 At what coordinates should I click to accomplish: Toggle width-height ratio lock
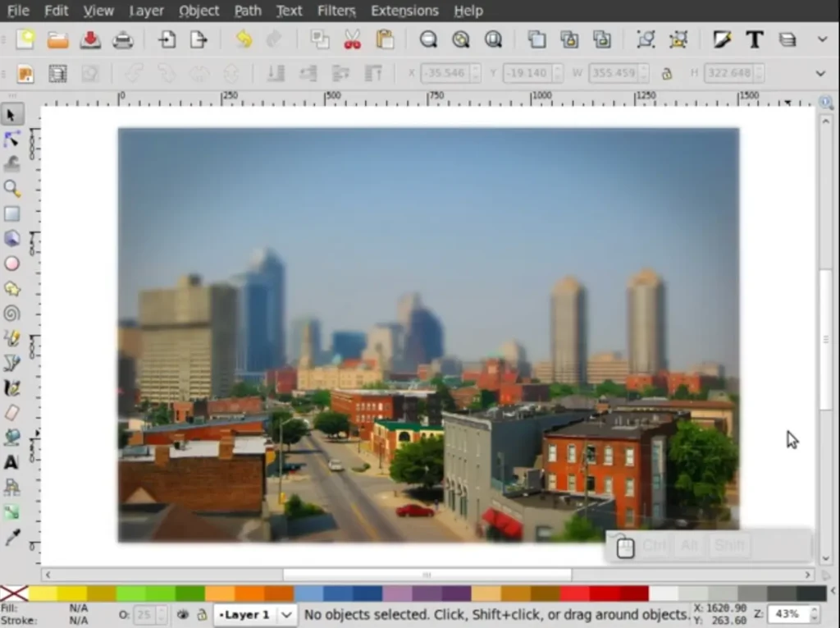click(666, 73)
